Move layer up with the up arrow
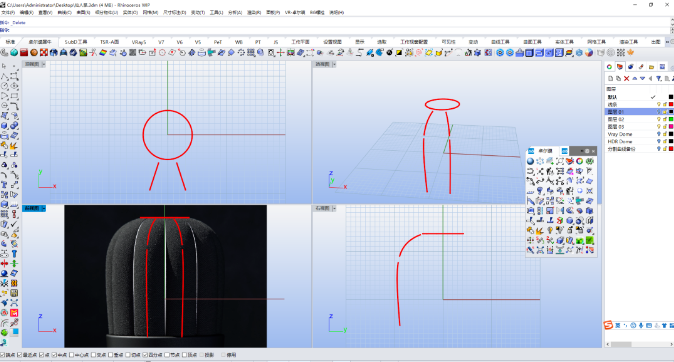The width and height of the screenshot is (674, 362). (x=634, y=78)
